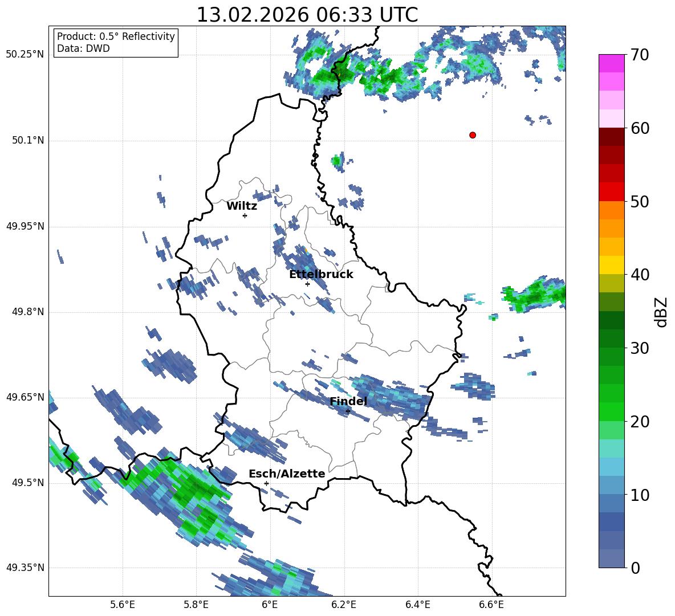Click the Ettelbruck cross marker
675x616 pixels.
(307, 284)
